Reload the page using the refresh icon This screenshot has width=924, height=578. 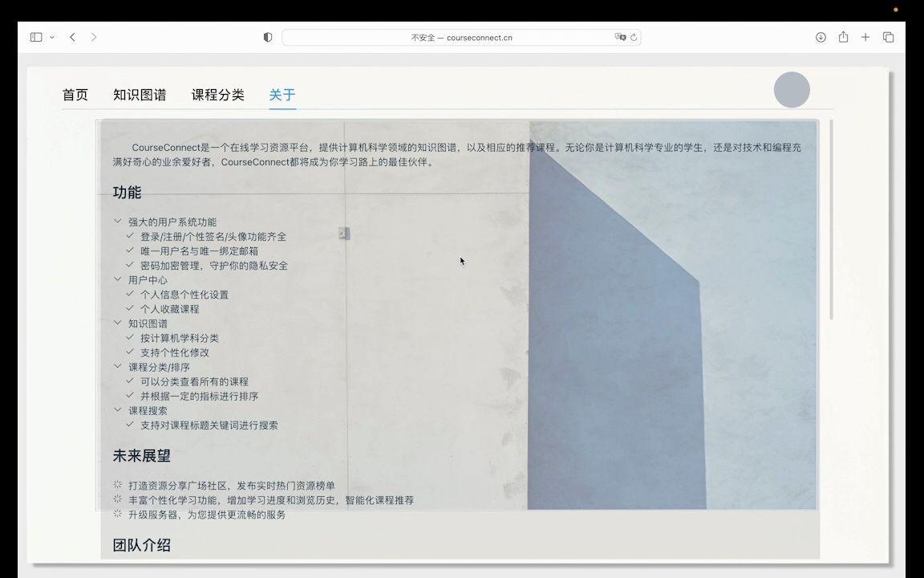(634, 37)
